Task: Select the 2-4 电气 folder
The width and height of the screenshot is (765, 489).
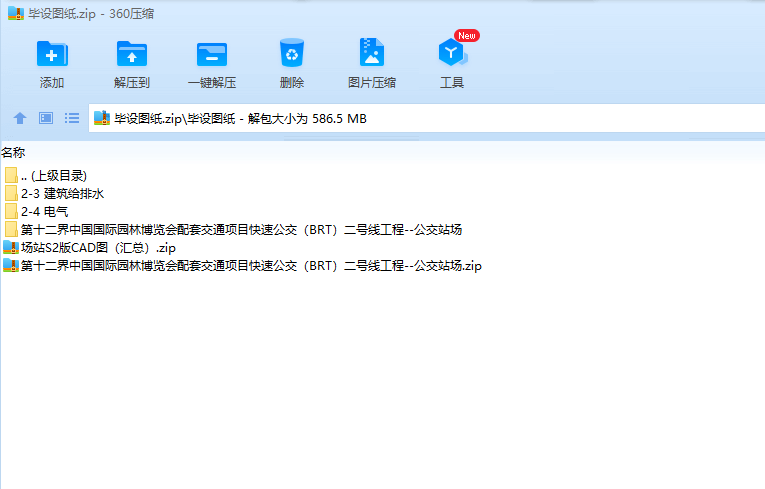Action: pos(36,212)
